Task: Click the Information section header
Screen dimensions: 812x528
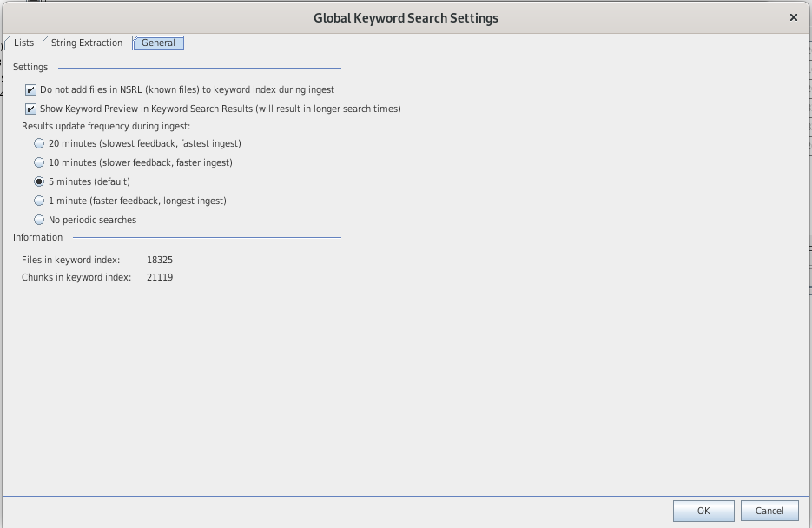Action: pyautogui.click(x=38, y=237)
